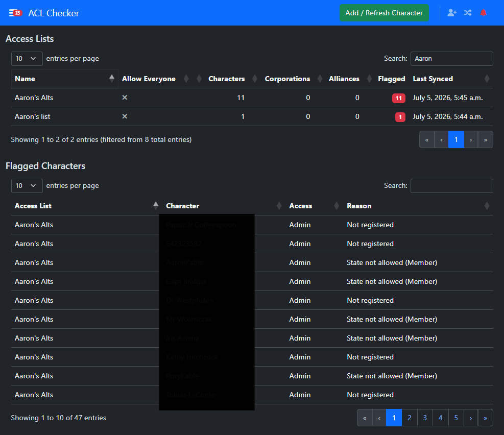The height and width of the screenshot is (435, 504).
Task: Go to next page of Access Lists
Action: coord(471,139)
